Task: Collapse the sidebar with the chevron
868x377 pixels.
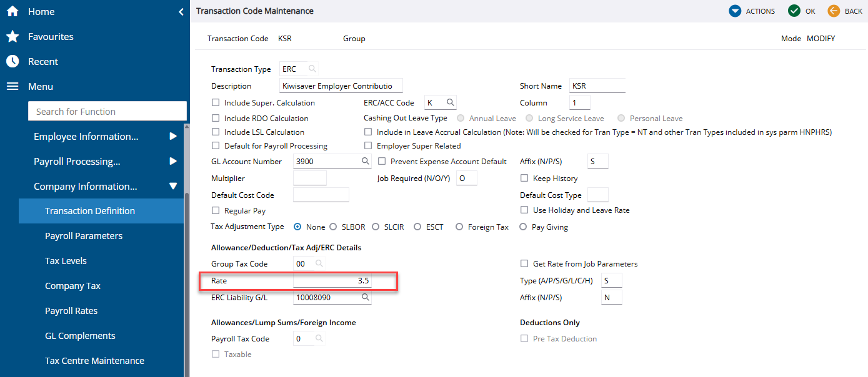Action: (181, 11)
